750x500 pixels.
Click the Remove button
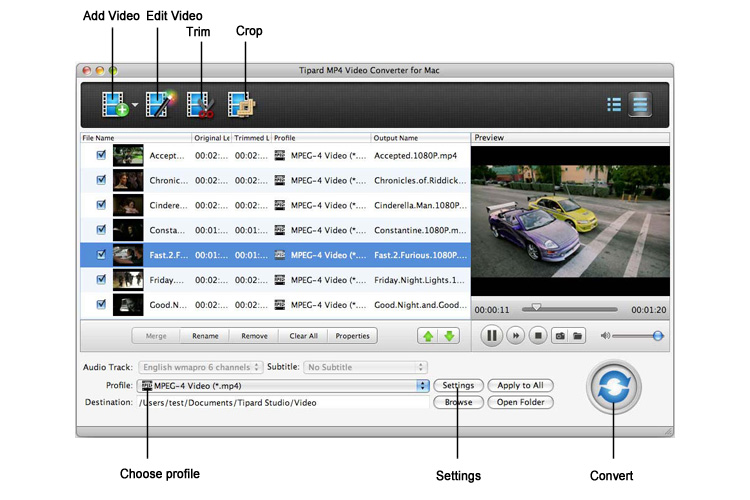(x=254, y=336)
